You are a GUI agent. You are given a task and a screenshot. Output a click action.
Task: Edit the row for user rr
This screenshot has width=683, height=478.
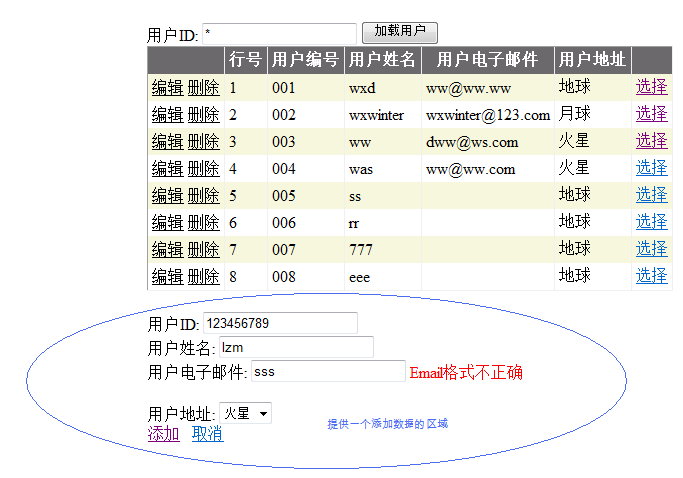click(x=168, y=223)
